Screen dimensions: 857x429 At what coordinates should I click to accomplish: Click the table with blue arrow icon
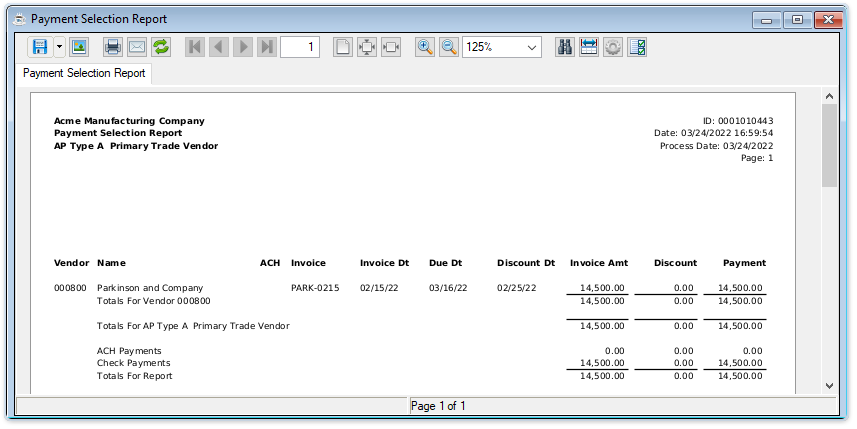[x=589, y=47]
